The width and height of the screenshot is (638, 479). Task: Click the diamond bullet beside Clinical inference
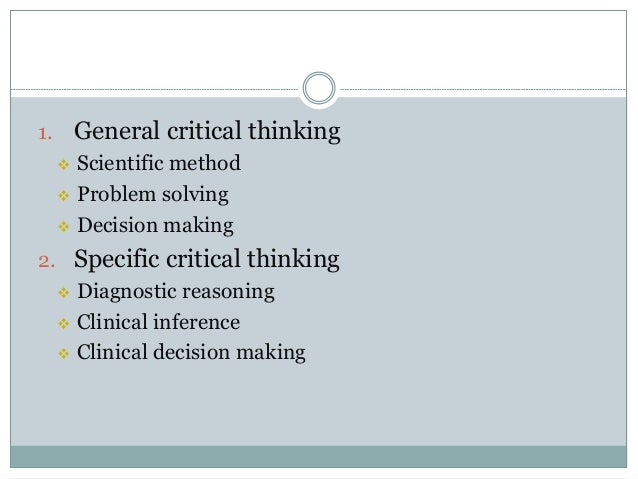coord(63,323)
